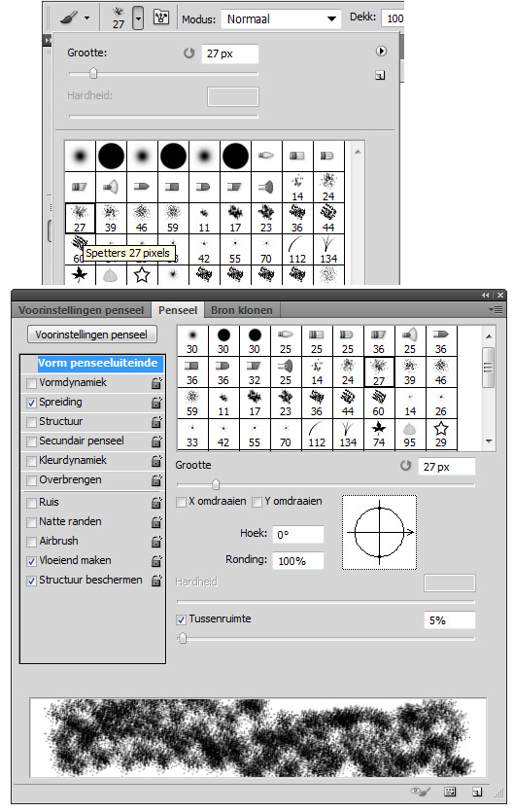
Task: Switch to Voorinstellingen penseel tab
Action: pyautogui.click(x=82, y=310)
